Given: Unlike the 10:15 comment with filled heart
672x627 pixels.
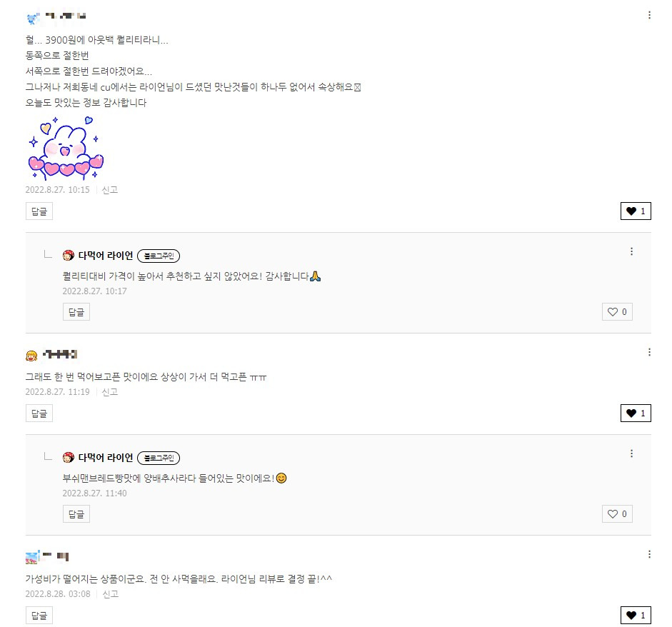Looking at the screenshot, I should tap(636, 211).
